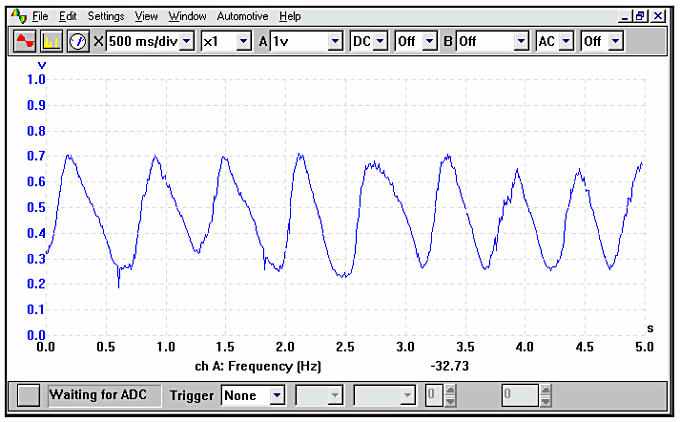Restore the inner document window

(642, 16)
